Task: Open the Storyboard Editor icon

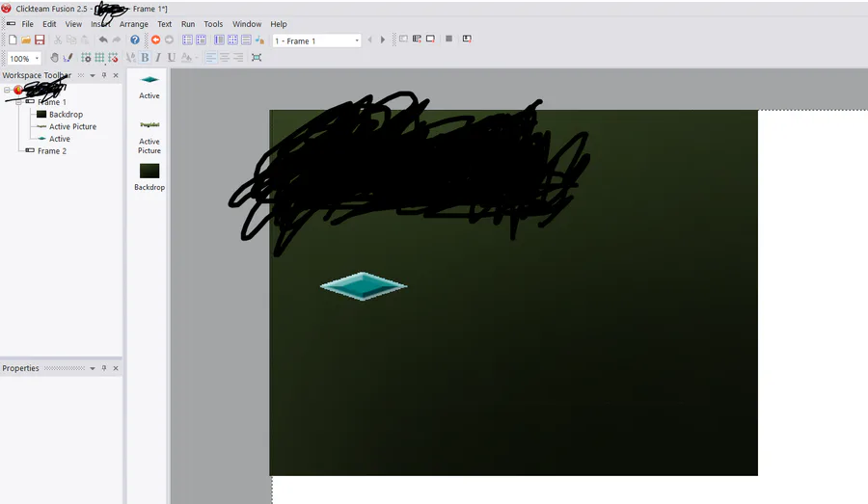Action: (x=188, y=40)
